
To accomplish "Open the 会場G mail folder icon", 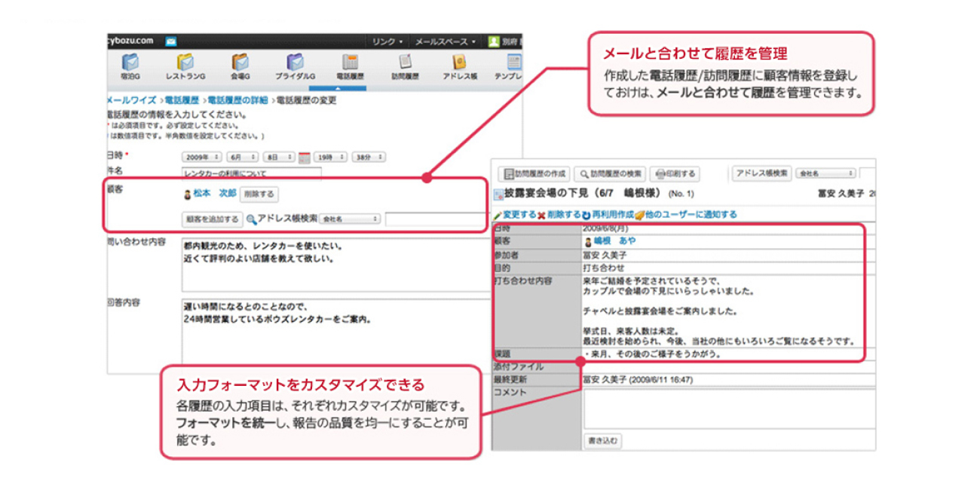I will coord(240,63).
